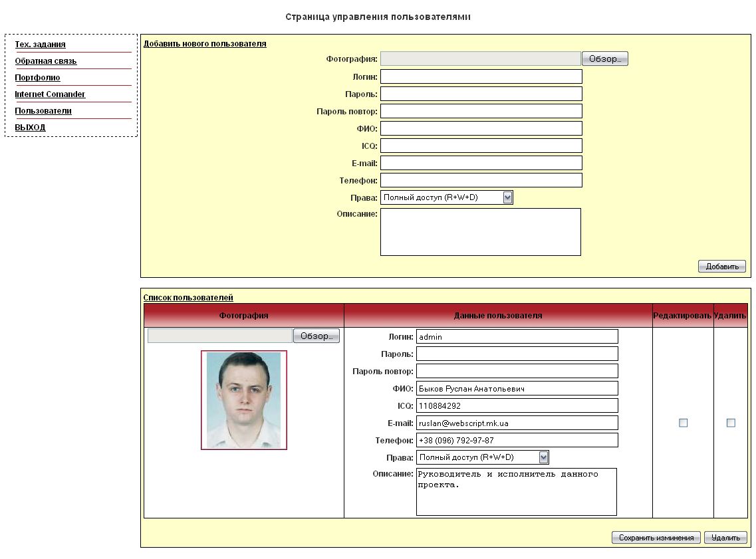Click "Обзор..." next to Фотография in the add form

point(604,58)
